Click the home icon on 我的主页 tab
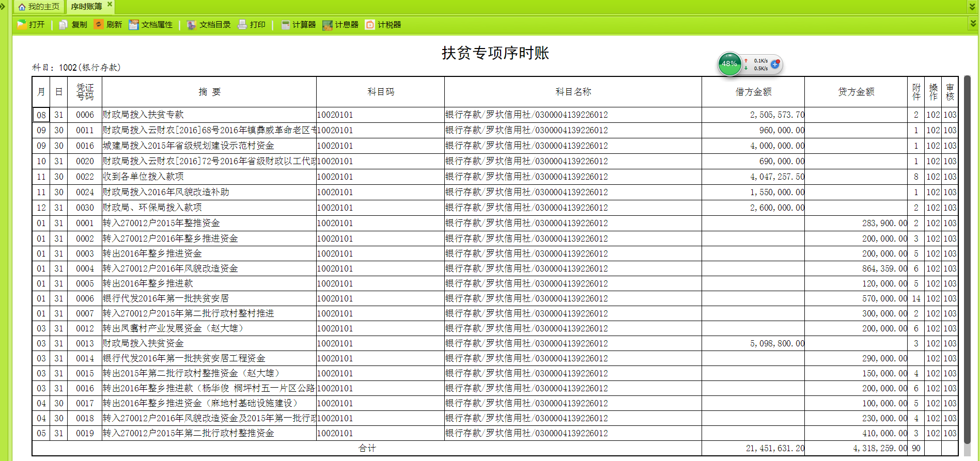 click(22, 7)
